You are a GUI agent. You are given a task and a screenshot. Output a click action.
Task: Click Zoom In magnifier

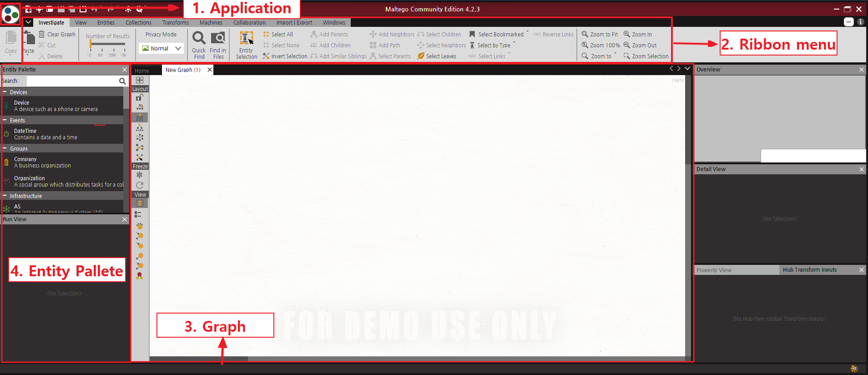pos(626,34)
